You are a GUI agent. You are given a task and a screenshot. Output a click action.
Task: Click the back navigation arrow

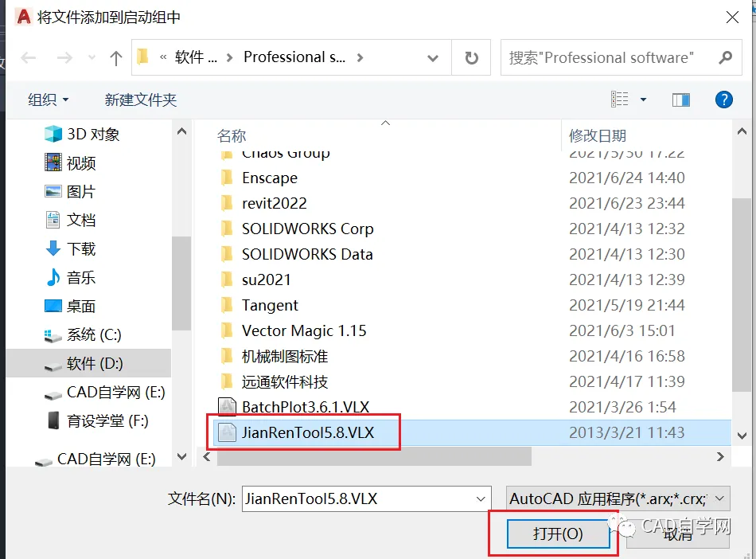coord(29,58)
